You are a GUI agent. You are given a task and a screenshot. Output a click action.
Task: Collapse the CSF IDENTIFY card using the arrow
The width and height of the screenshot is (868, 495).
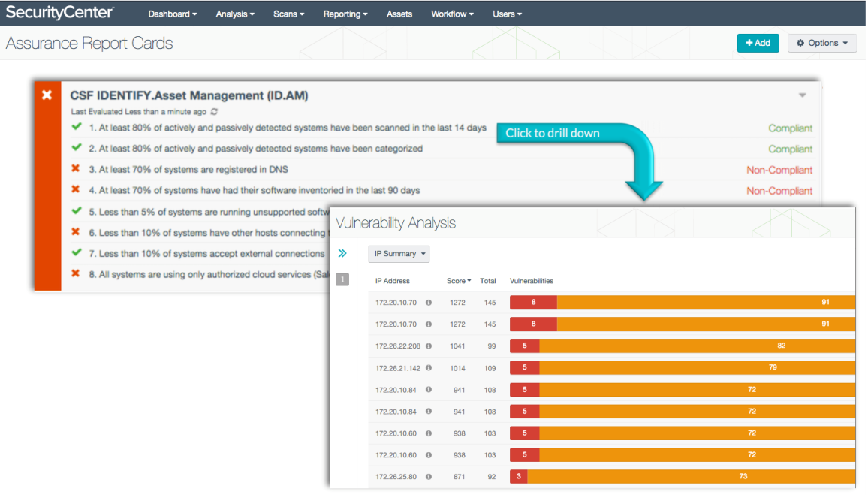click(x=802, y=95)
